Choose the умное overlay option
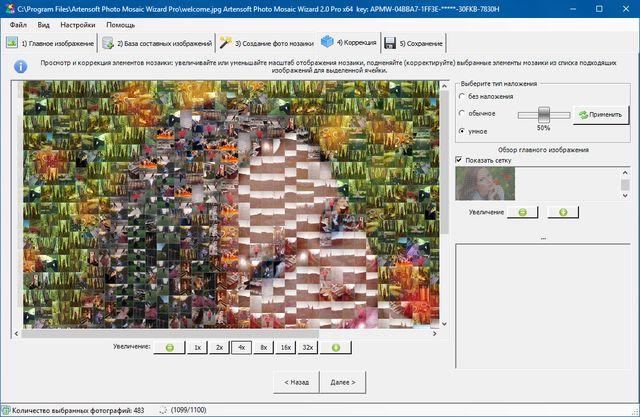640x417 pixels. pyautogui.click(x=461, y=131)
